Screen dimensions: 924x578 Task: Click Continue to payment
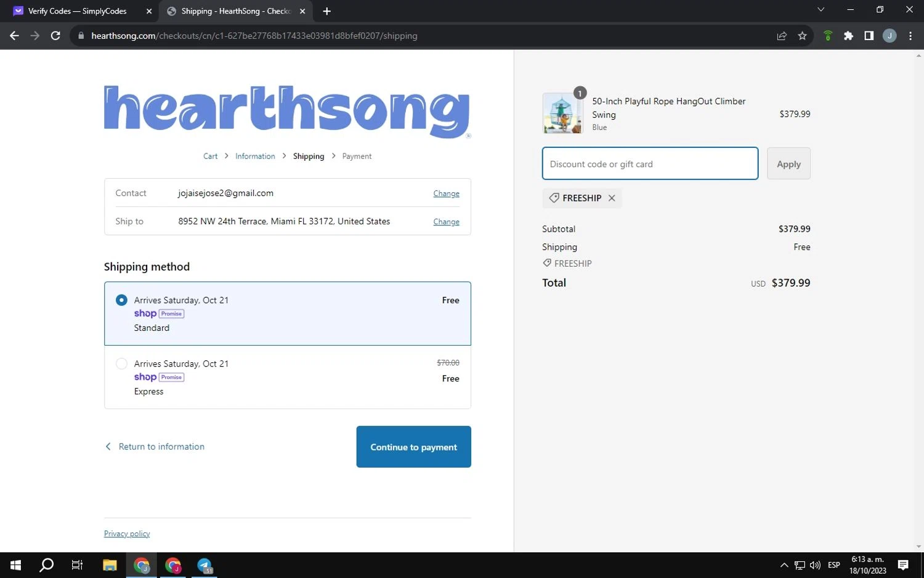(x=413, y=447)
